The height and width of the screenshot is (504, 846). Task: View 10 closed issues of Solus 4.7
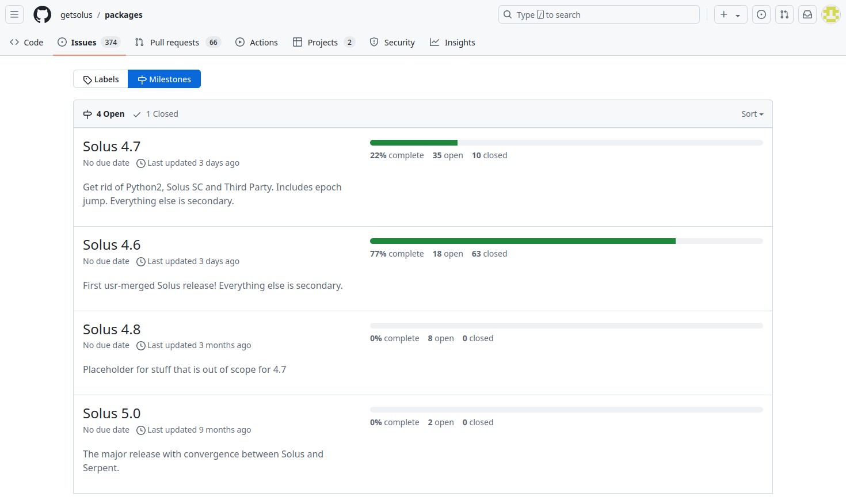(489, 155)
